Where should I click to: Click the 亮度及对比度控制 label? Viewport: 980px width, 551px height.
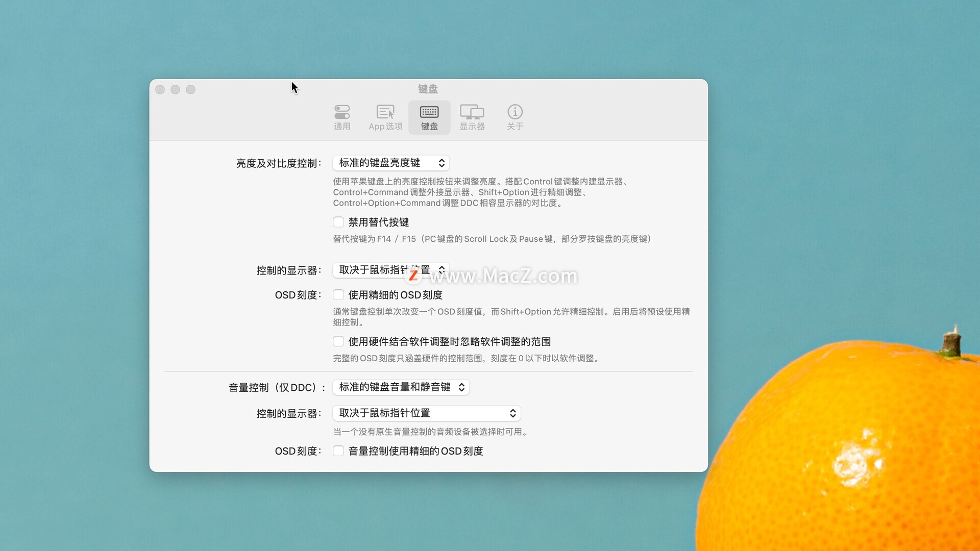(279, 163)
